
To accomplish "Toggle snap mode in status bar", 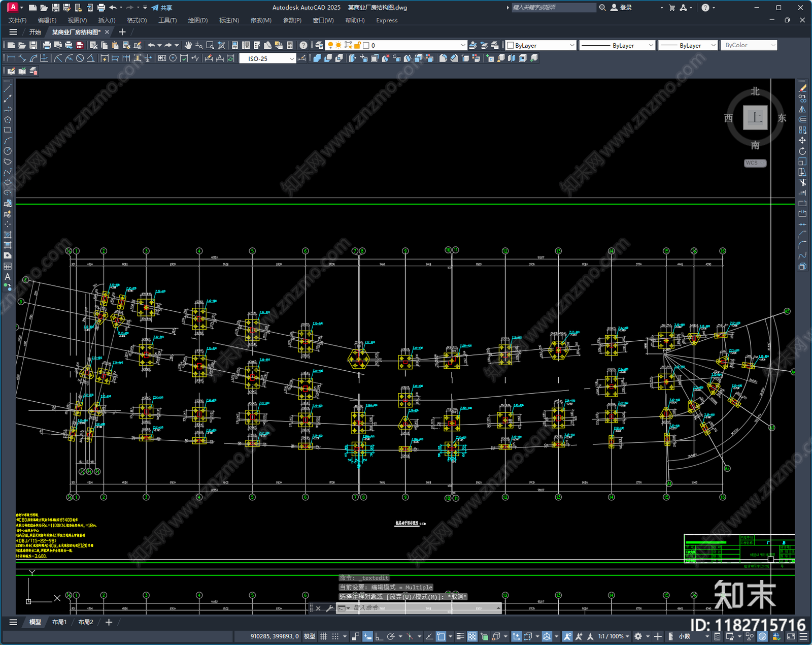I will (x=335, y=636).
